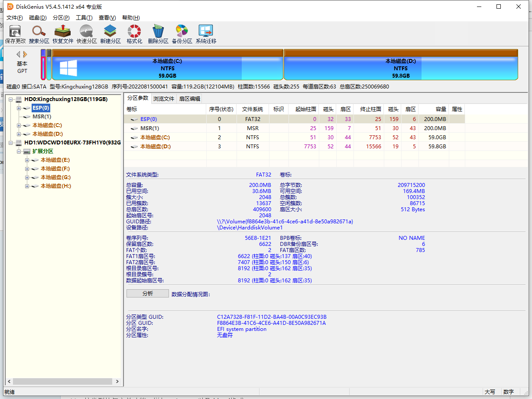Open the 磁盘(D) menu
Viewport: 532px width, 399px height.
pos(37,17)
